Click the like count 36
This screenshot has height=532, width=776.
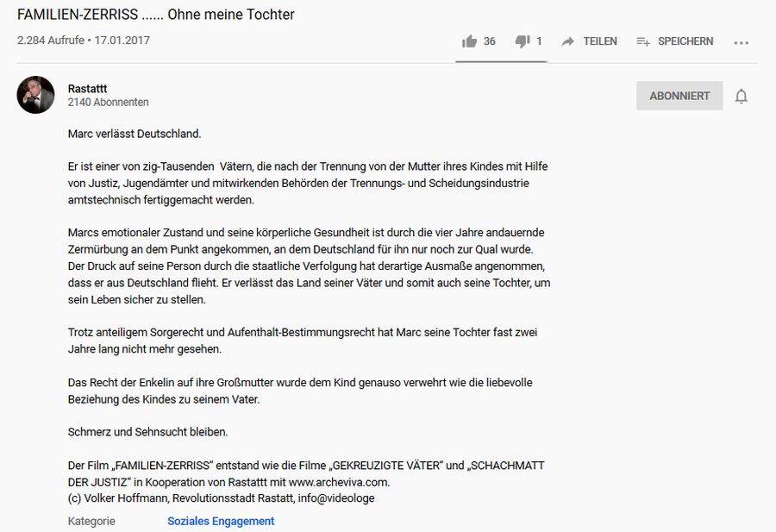pos(490,41)
